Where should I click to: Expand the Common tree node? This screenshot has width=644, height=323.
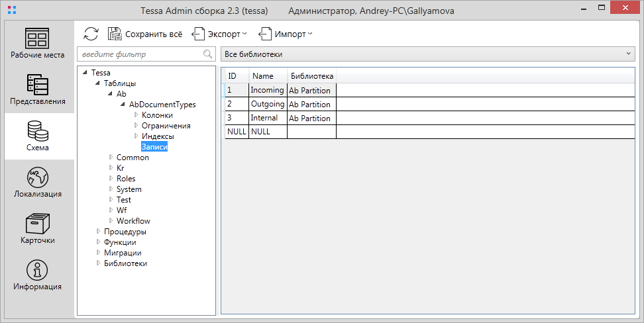coord(111,157)
